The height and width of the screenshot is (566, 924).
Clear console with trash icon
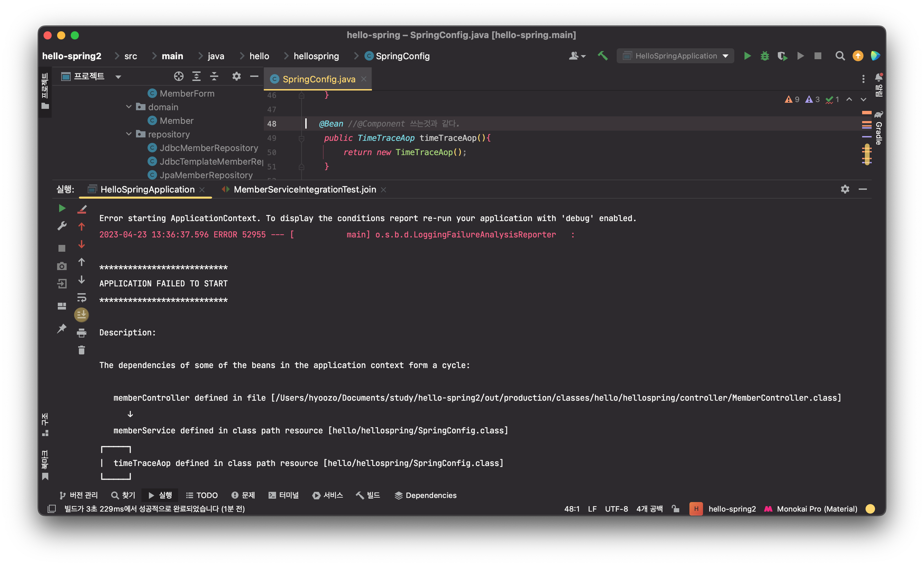tap(81, 350)
